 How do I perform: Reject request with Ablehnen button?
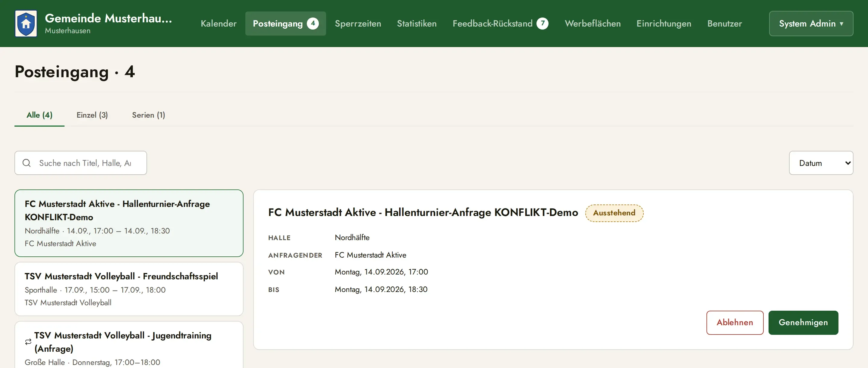pos(734,322)
